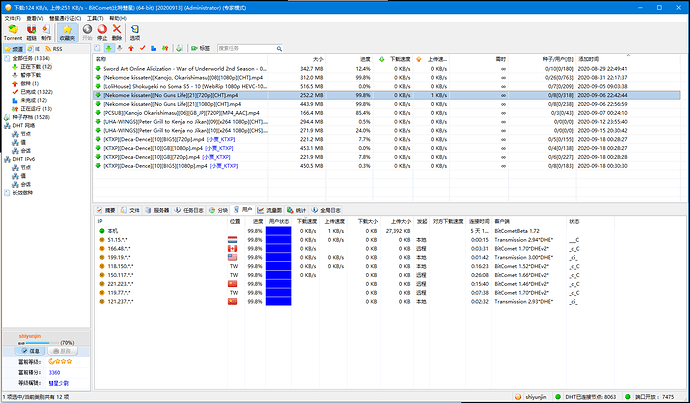Open the File (文件) menu
This screenshot has width=690, height=403.
12,18
